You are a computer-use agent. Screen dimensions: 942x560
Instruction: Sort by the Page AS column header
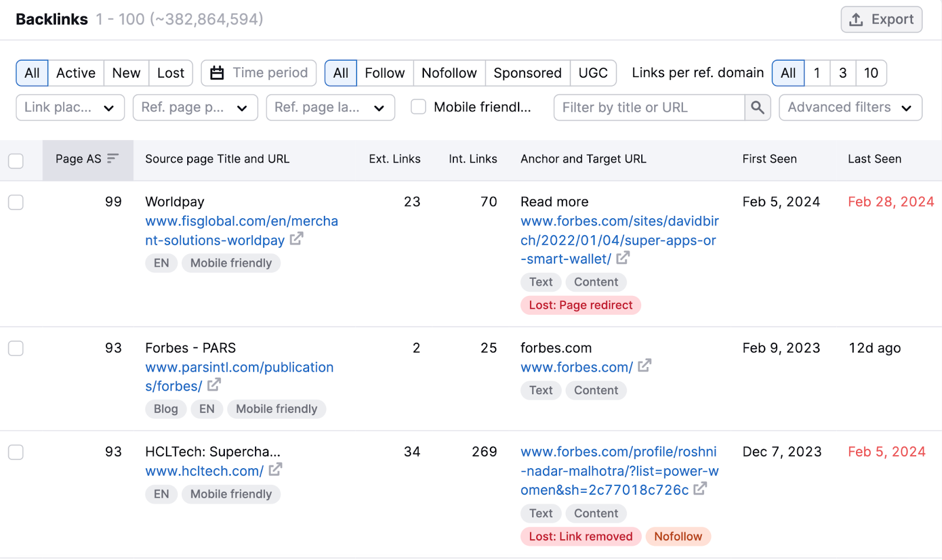(x=87, y=159)
